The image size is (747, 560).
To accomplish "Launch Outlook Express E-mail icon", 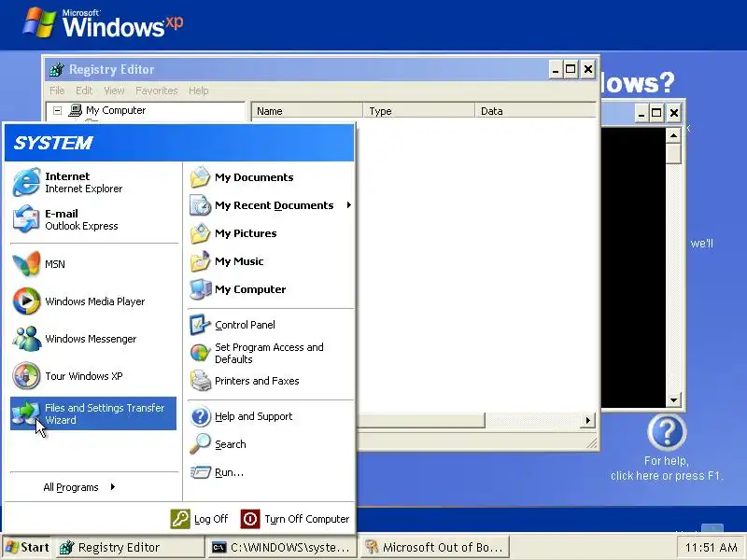I will point(26,219).
